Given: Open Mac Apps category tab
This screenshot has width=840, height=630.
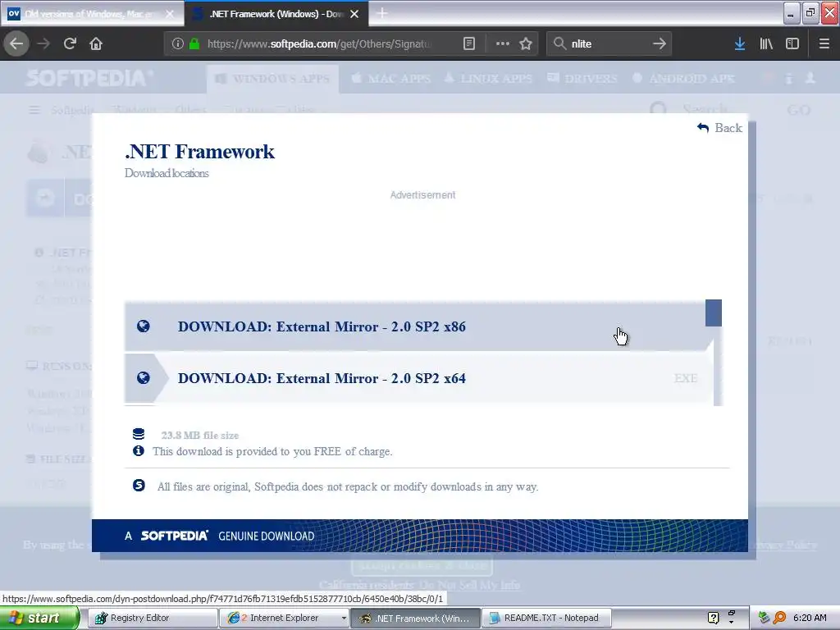Looking at the screenshot, I should coord(391,79).
